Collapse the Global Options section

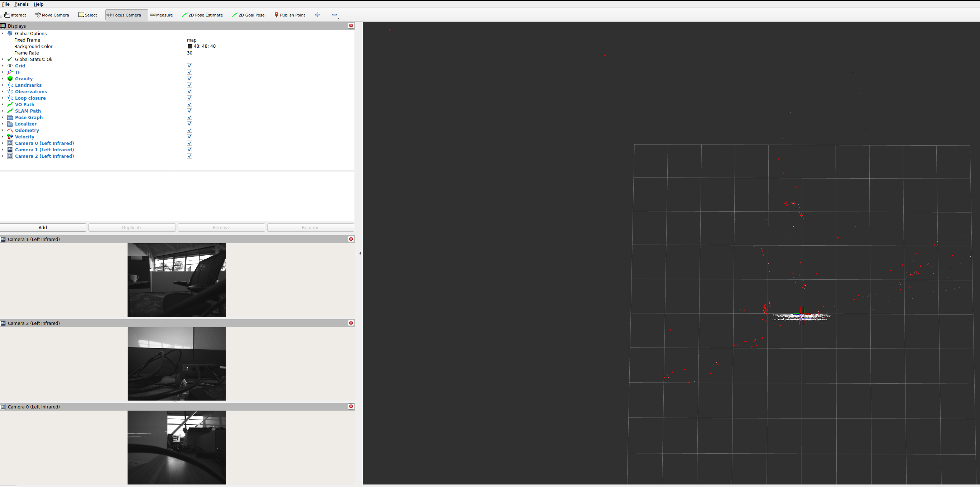(x=3, y=33)
